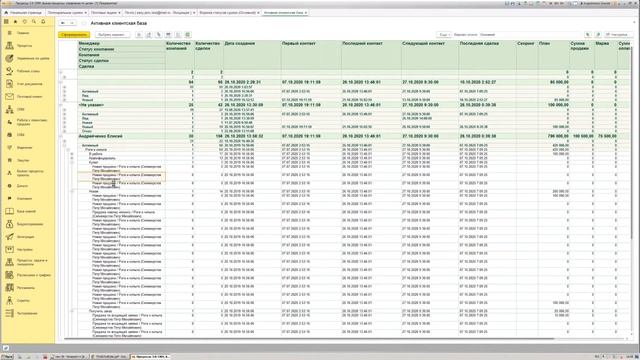640x360 pixels.
Task: Open the search magnifier icon
Action: [x=34, y=22]
